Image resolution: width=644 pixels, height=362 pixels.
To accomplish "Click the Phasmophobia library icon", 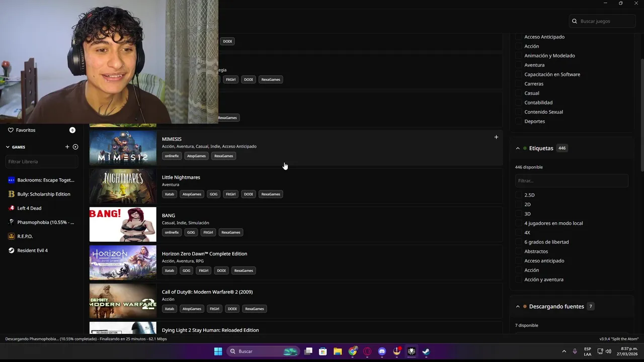I will pyautogui.click(x=12, y=222).
